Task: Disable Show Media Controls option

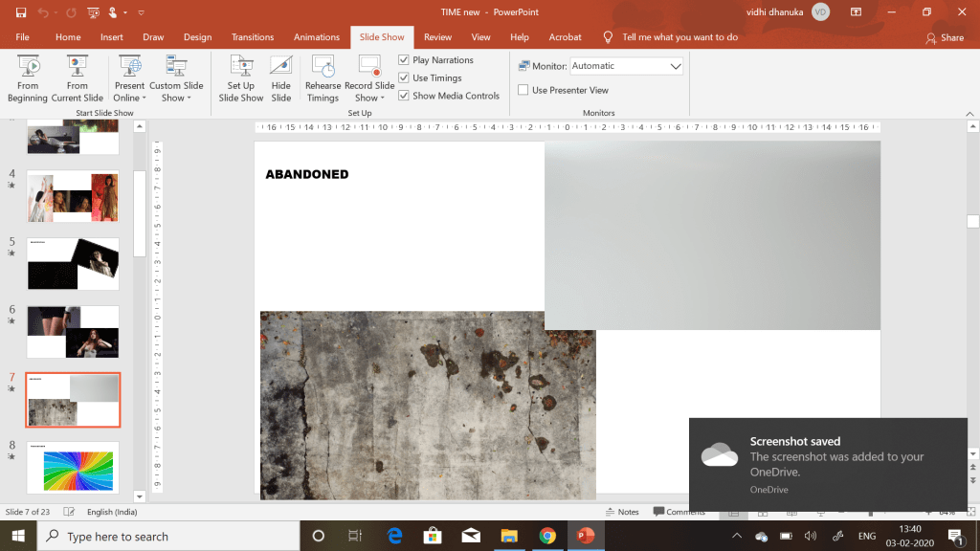Action: tap(404, 96)
